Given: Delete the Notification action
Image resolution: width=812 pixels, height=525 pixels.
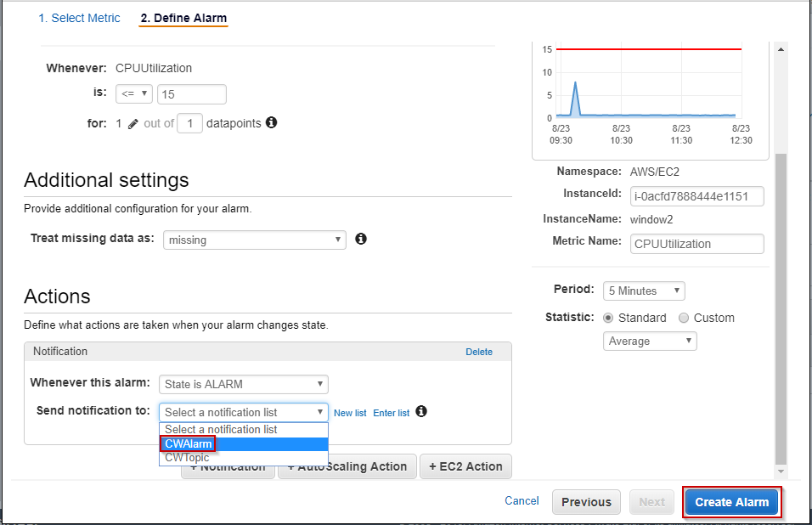Looking at the screenshot, I should [x=479, y=352].
